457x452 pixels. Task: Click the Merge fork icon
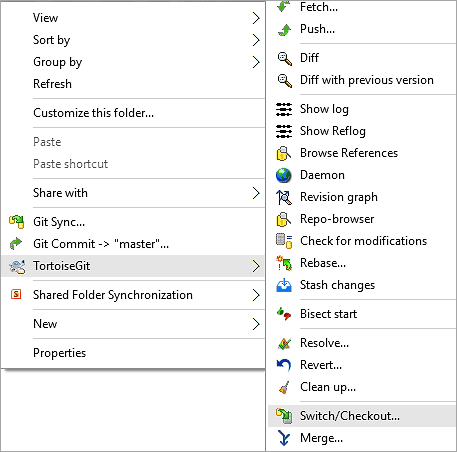(284, 438)
